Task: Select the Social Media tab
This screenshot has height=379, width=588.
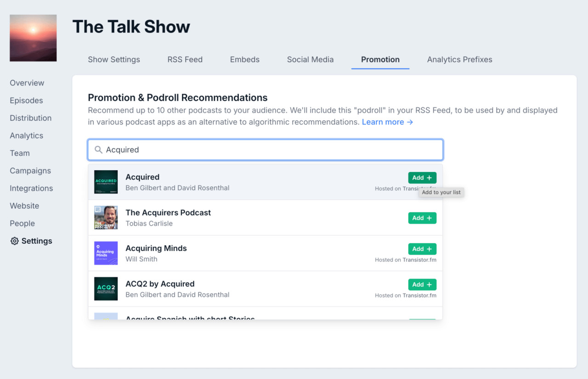Action: point(310,59)
